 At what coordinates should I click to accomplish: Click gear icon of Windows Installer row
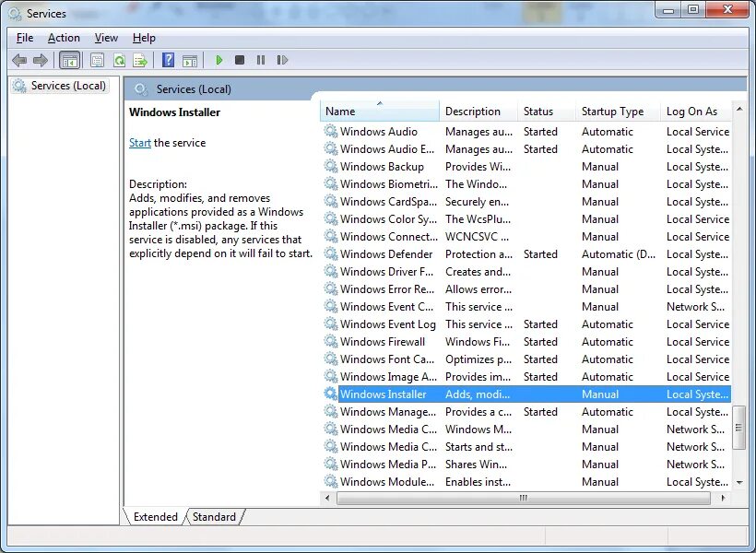tap(331, 394)
